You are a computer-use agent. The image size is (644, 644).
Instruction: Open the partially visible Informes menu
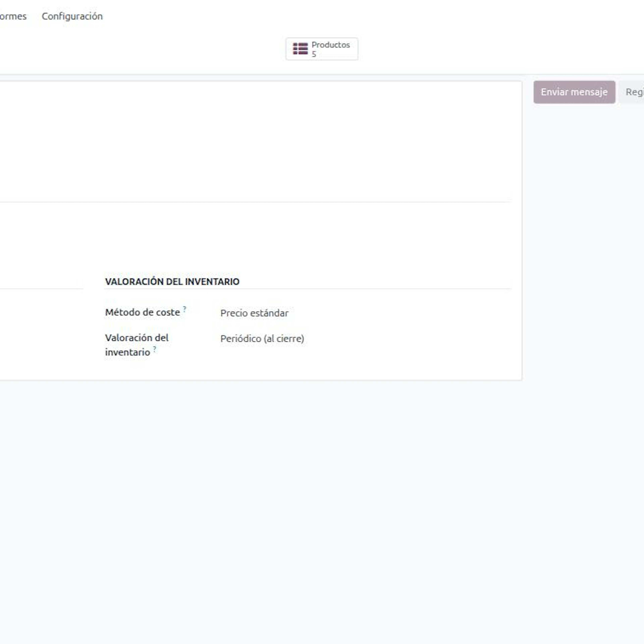click(x=13, y=16)
